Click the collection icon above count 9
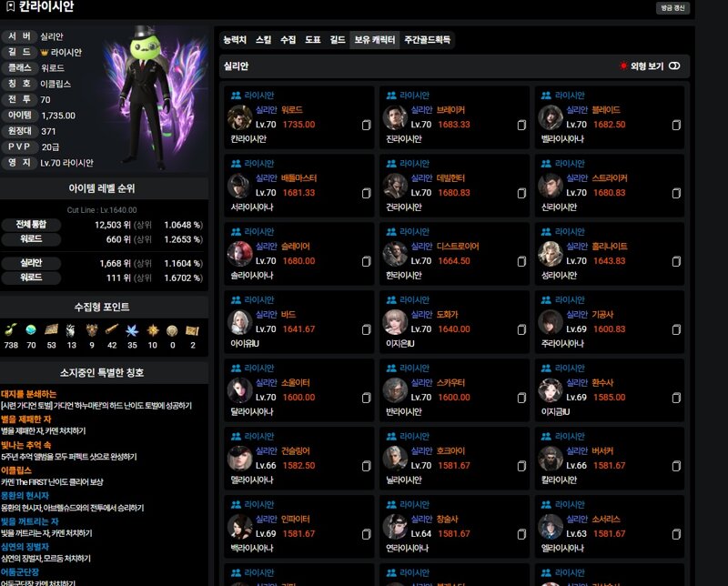 click(x=92, y=329)
